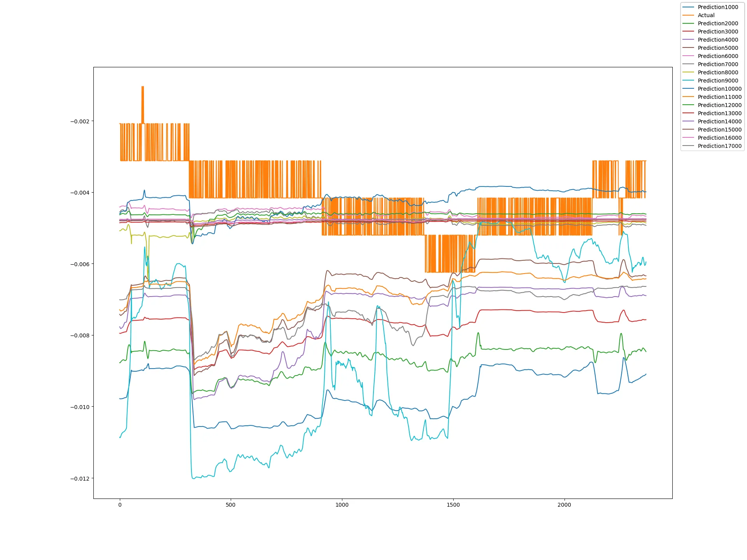The height and width of the screenshot is (560, 747).
Task: Click the 1000 x-axis tick label
Action: (x=342, y=505)
